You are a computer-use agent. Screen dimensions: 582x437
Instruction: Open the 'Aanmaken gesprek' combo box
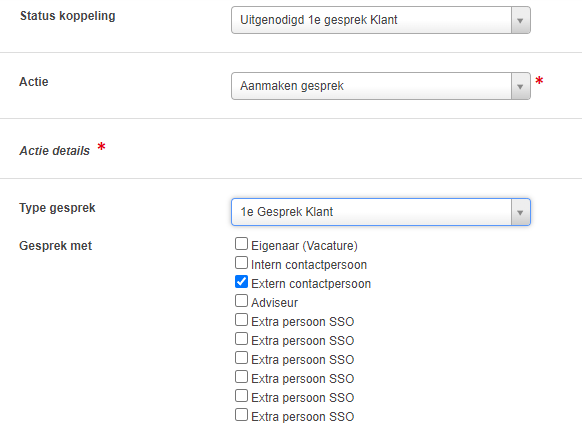tap(381, 86)
